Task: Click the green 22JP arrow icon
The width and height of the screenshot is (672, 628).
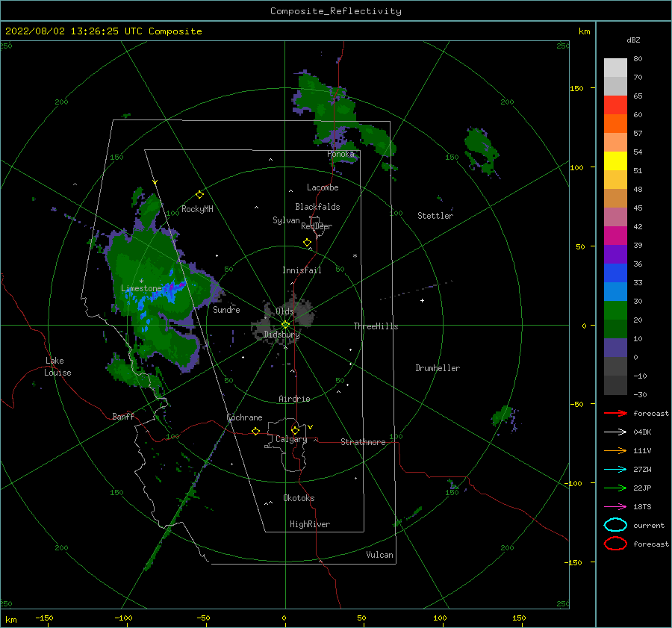Action: click(615, 488)
